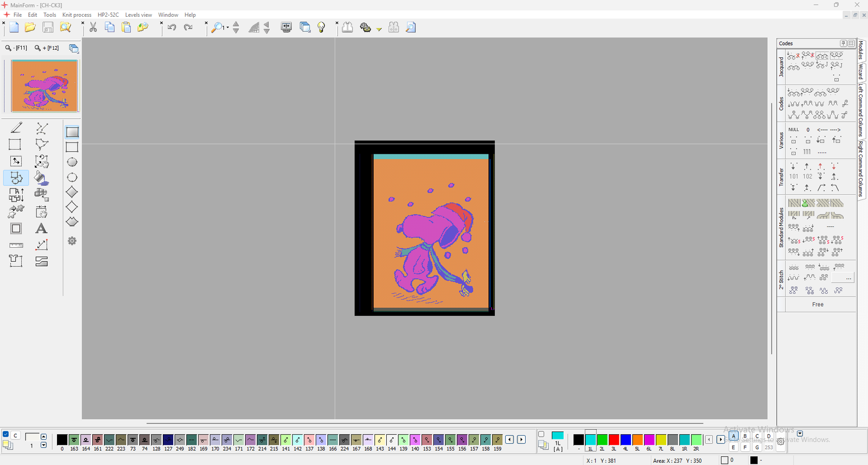868x465 pixels.
Task: Open the small dropdown arrow above settings gear
Action: coord(800,434)
